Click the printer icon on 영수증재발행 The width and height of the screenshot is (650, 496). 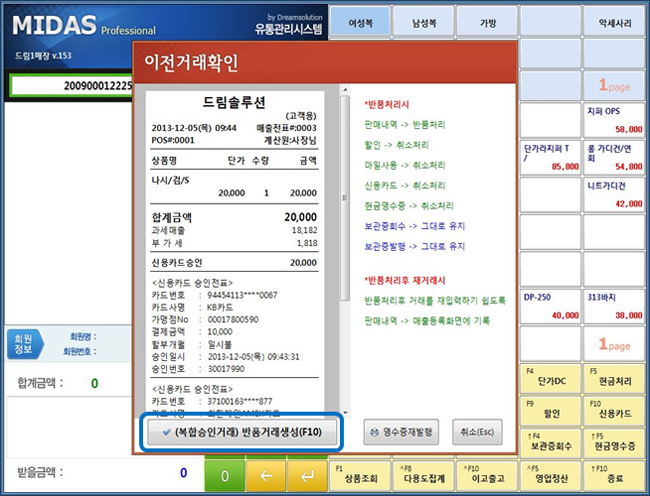click(x=374, y=432)
